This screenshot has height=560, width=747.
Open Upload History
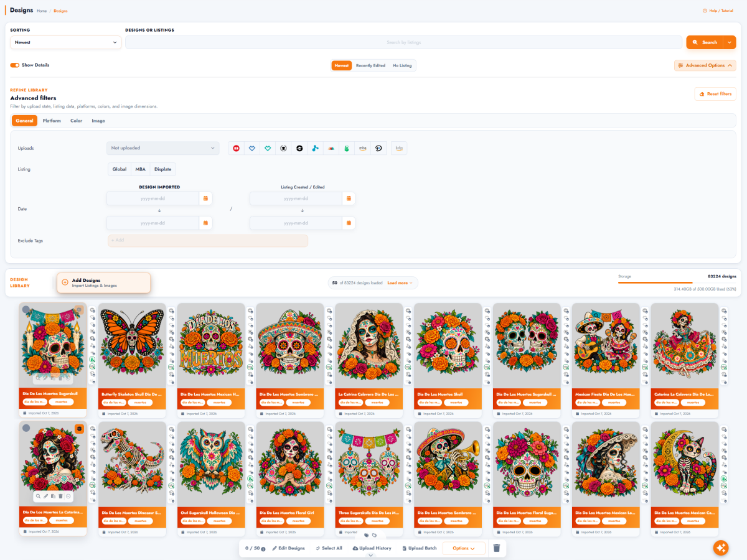(x=372, y=548)
